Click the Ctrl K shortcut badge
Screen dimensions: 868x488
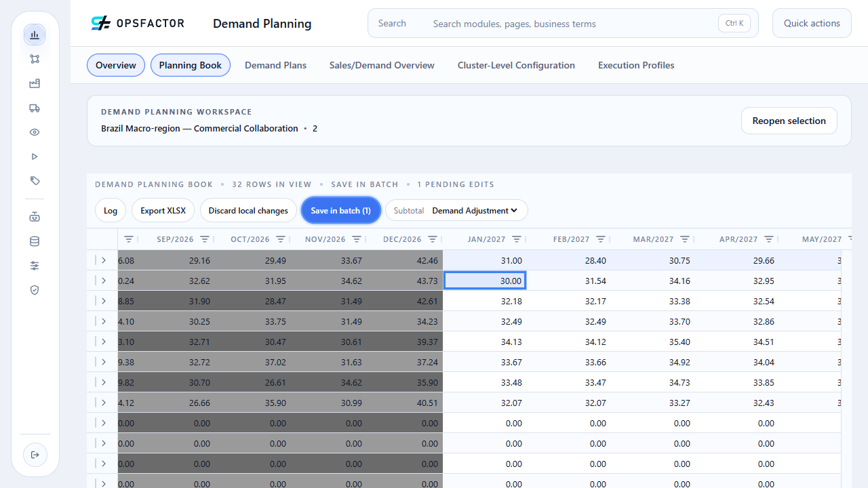click(x=734, y=23)
